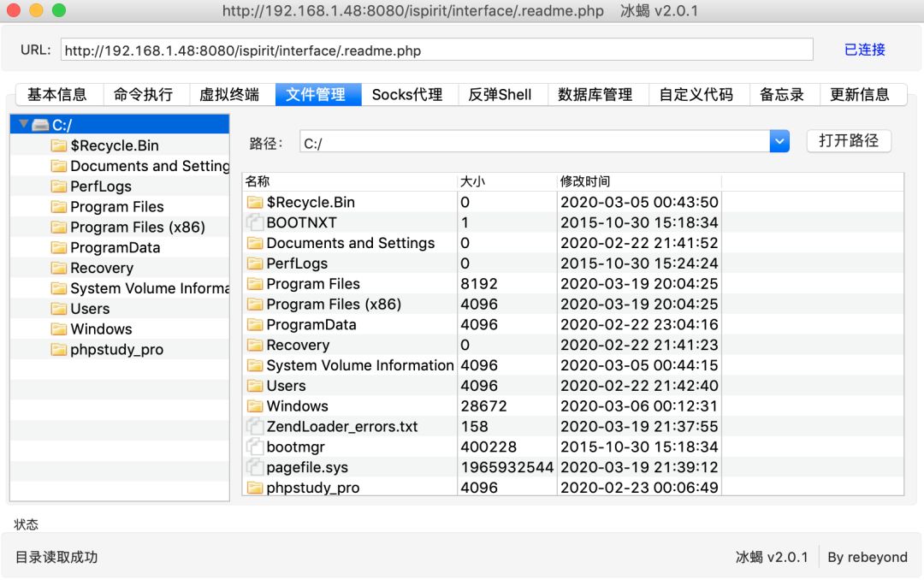Click the 已连接 status link
This screenshot has height=580, width=924.
pos(865,50)
